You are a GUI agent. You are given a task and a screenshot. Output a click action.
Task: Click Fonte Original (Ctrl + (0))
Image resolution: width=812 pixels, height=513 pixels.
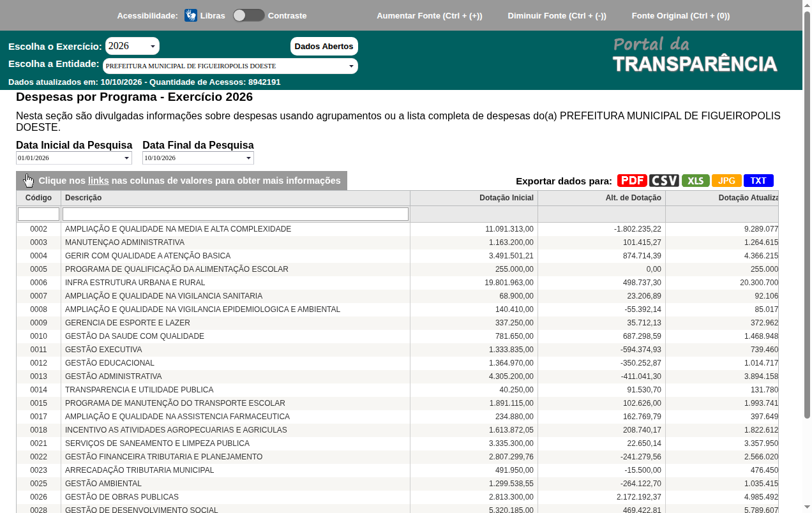tap(680, 15)
